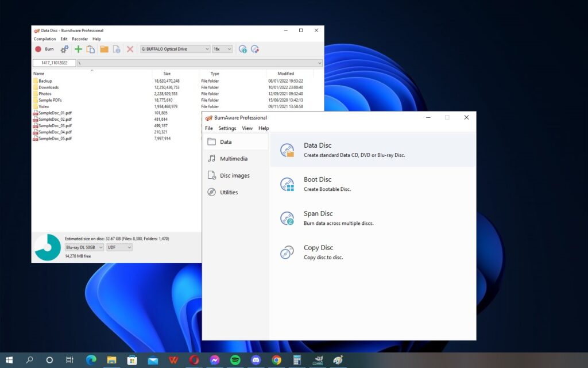Open the Blu-ray DL 50GB disc type dropdown
This screenshot has width=588, height=368.
[84, 247]
